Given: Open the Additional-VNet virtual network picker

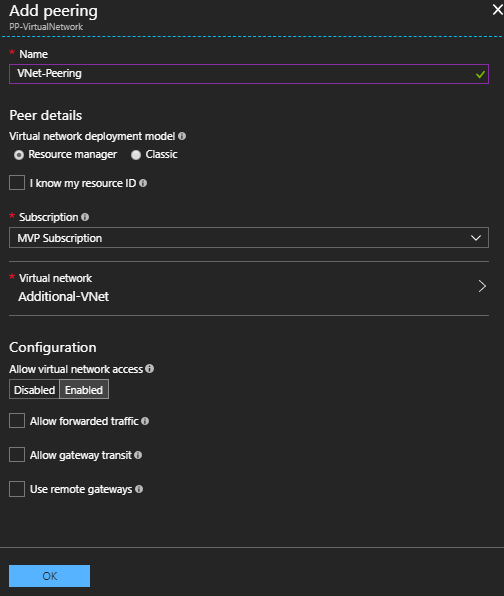Looking at the screenshot, I should (x=249, y=288).
